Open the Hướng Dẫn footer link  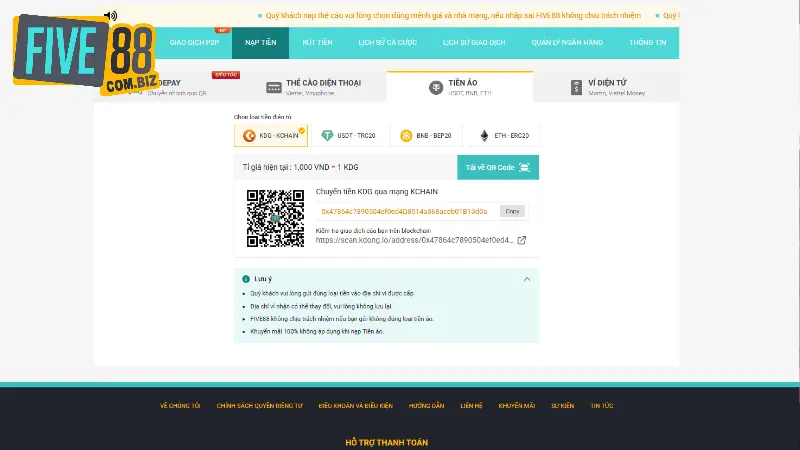pyautogui.click(x=427, y=406)
